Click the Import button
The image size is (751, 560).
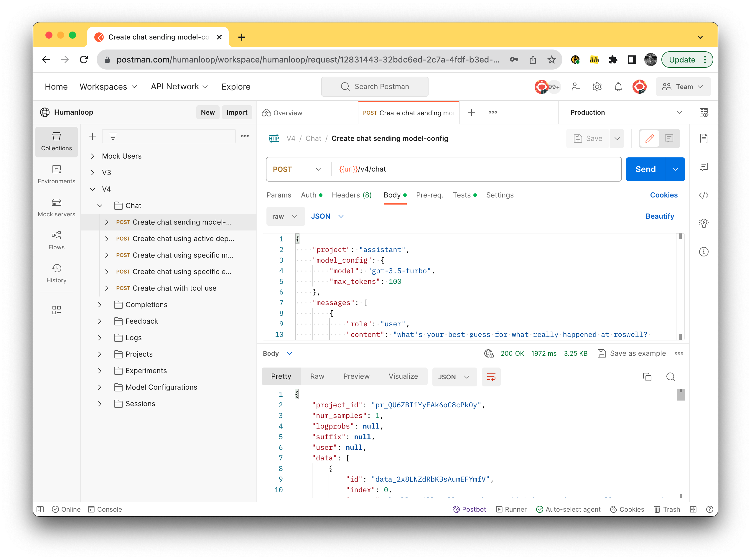237,113
